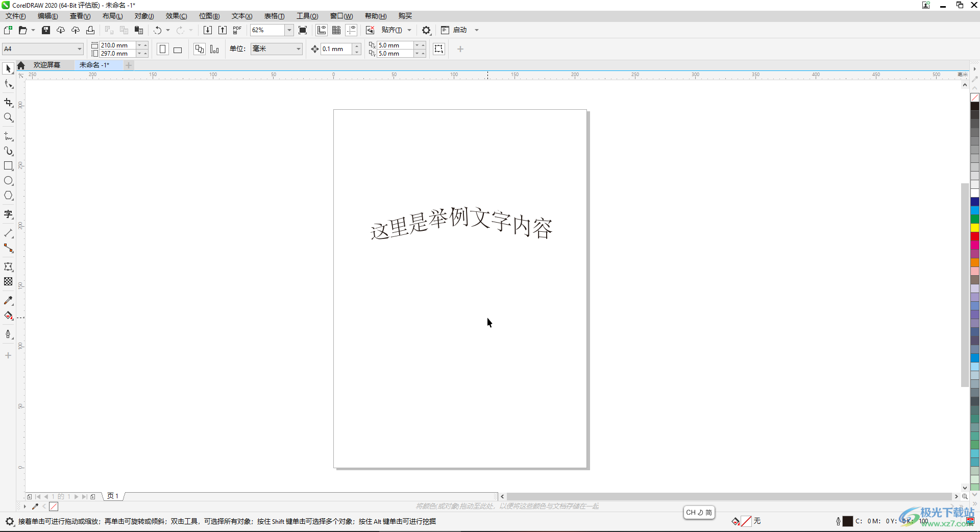Pick the red swatch in color palette
This screenshot has width=980, height=532.
pos(975,236)
